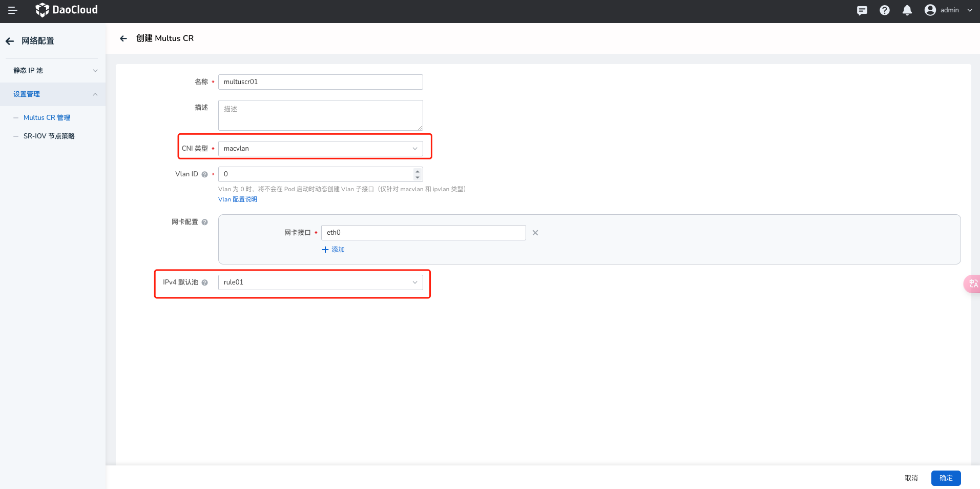This screenshot has width=980, height=489.
Task: Click the IPv4 默认池 help icon
Action: click(205, 282)
